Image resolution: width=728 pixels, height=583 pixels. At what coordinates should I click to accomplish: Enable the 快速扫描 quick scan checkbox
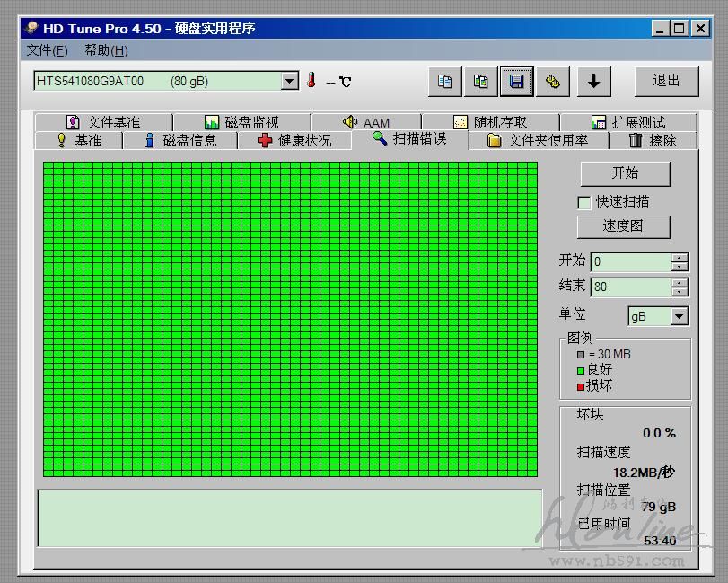click(x=584, y=202)
